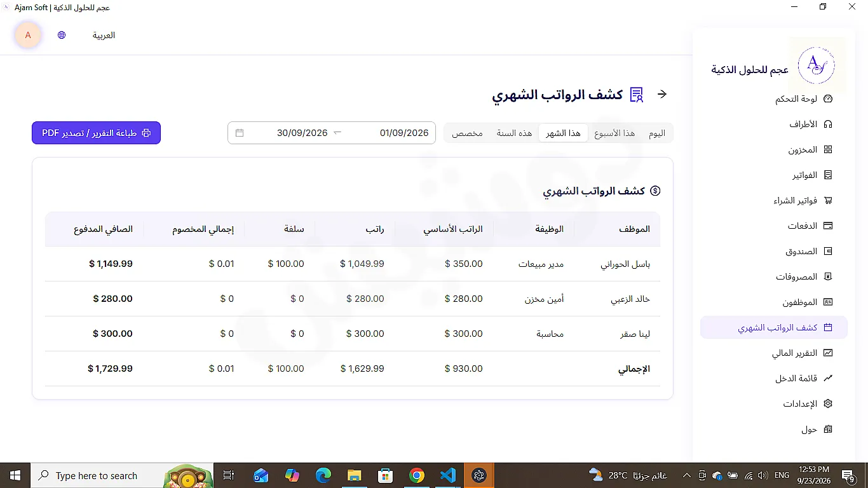Click the Windows Start button
The height and width of the screenshot is (488, 868).
click(15, 475)
